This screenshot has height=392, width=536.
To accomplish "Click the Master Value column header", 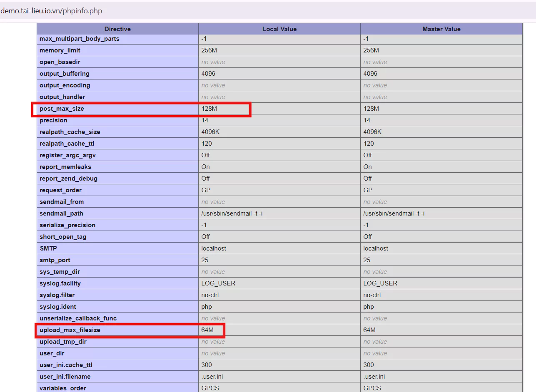I will (441, 29).
